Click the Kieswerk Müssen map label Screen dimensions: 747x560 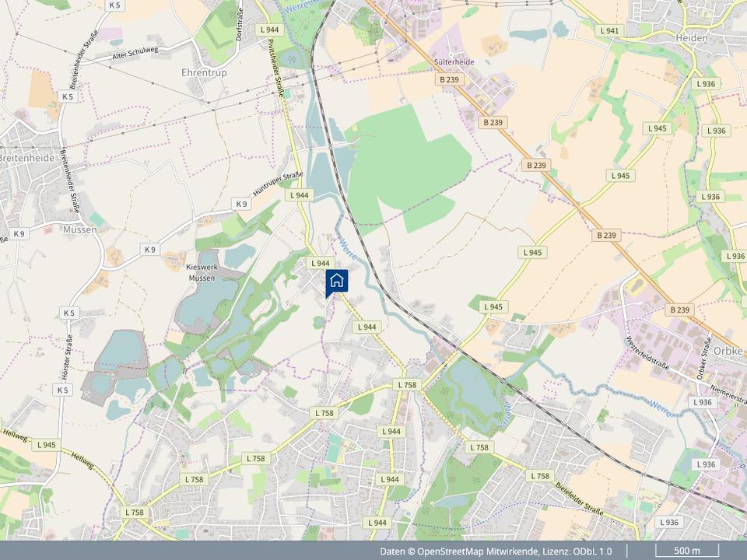coord(202,273)
